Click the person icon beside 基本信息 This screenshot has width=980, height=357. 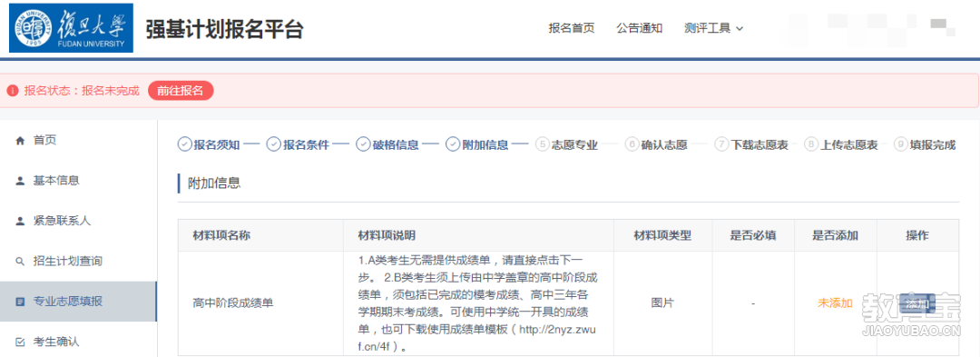[20, 181]
